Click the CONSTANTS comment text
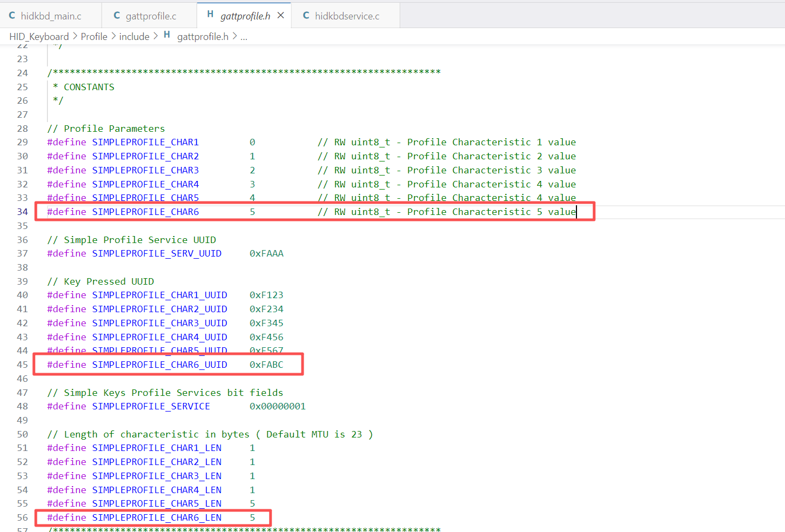 pyautogui.click(x=89, y=87)
